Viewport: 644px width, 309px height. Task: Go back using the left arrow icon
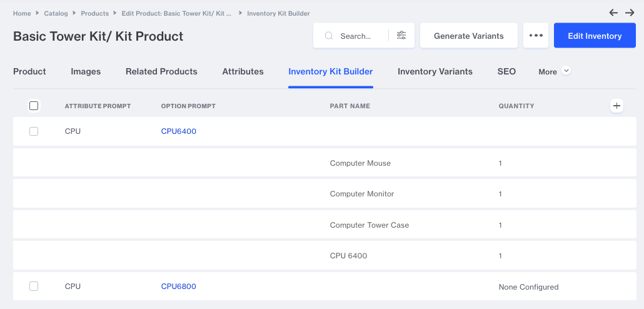(613, 13)
